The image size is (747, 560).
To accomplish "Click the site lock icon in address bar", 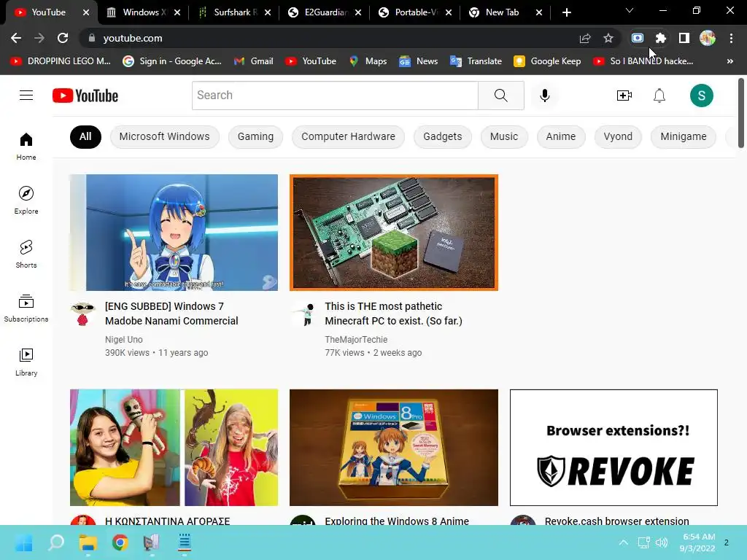I will click(x=91, y=38).
